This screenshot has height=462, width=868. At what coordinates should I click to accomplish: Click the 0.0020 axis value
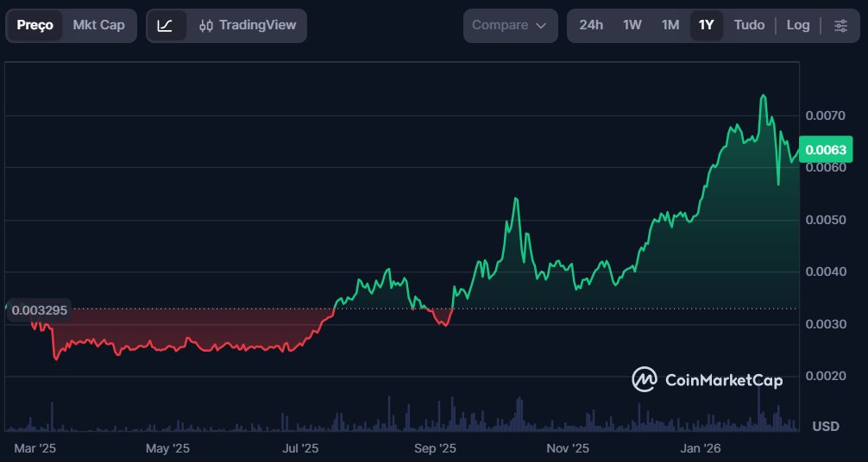pos(826,377)
